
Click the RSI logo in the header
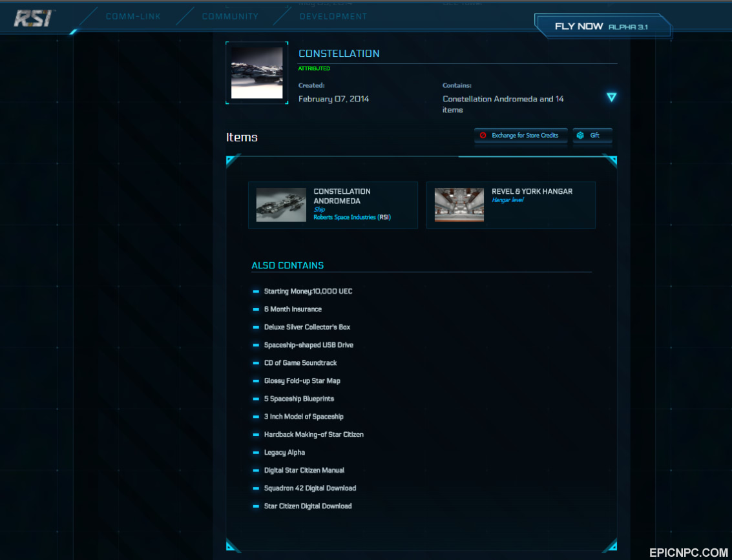pos(32,18)
